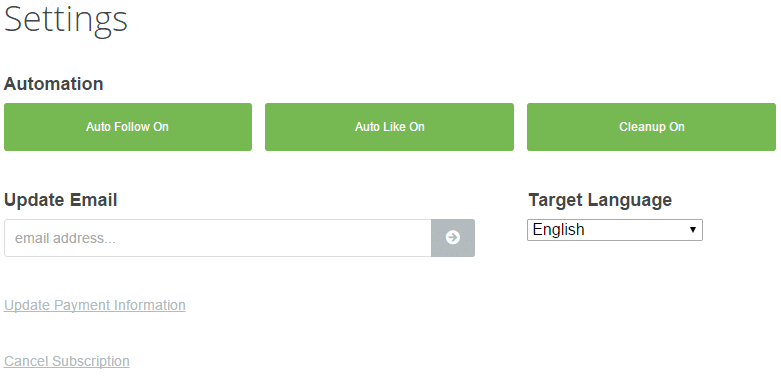781x382 pixels.
Task: Submit the new email with gray arrow button
Action: [x=453, y=238]
